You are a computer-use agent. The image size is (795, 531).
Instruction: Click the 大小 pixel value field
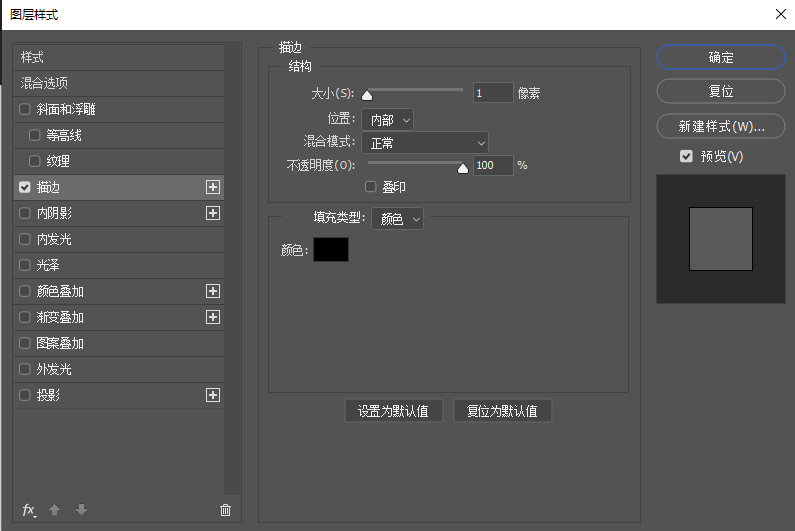point(493,93)
